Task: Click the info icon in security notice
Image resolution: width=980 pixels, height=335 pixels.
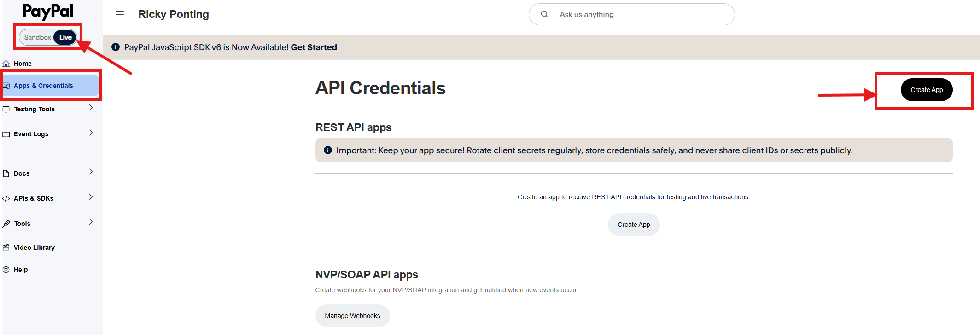Action: click(x=328, y=150)
